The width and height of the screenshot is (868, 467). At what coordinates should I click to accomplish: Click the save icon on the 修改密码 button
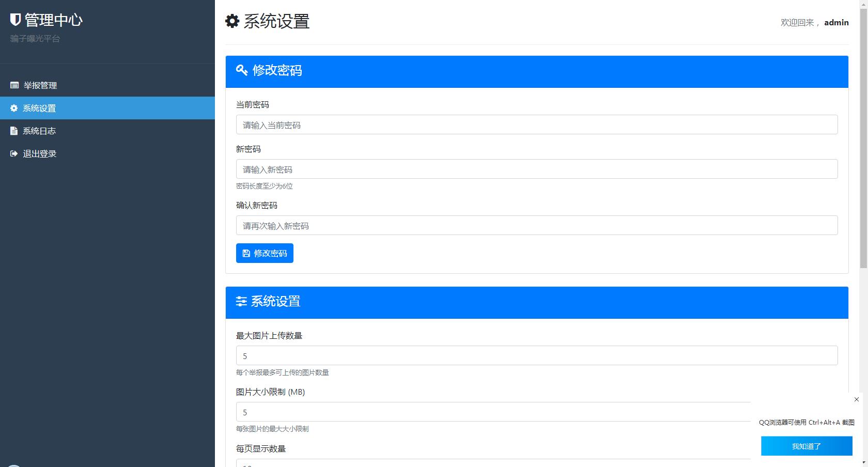click(246, 253)
